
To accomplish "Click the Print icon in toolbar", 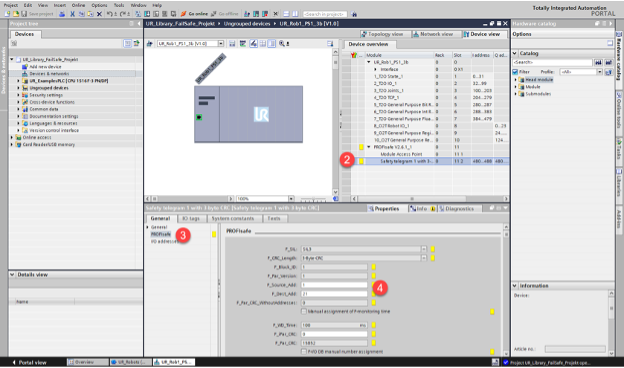I will point(62,14).
